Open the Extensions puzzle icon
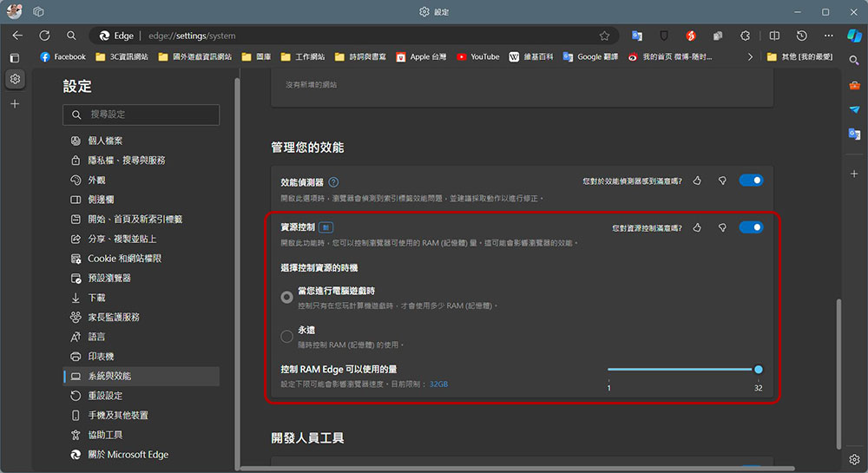The height and width of the screenshot is (473, 868). pyautogui.click(x=745, y=36)
